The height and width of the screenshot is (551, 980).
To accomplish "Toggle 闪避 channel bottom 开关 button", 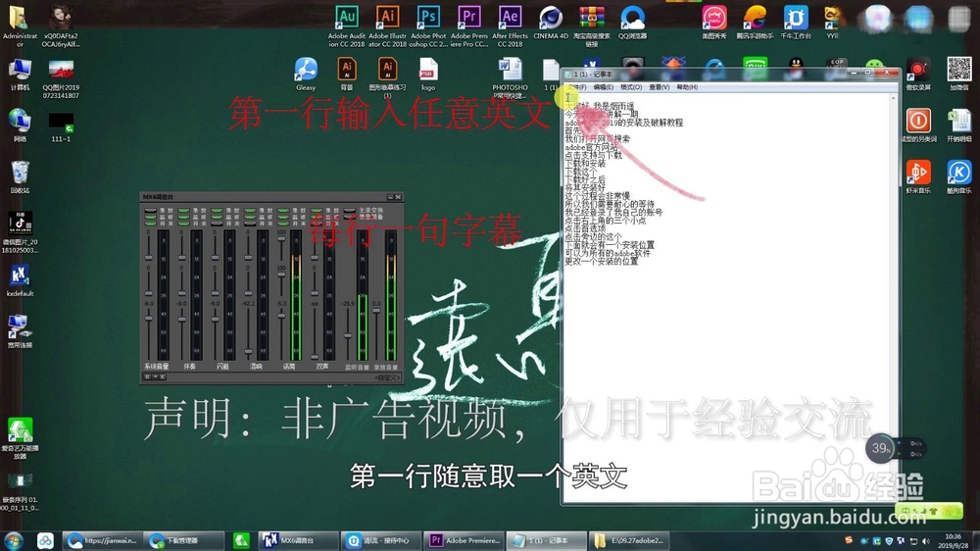I will (x=217, y=224).
